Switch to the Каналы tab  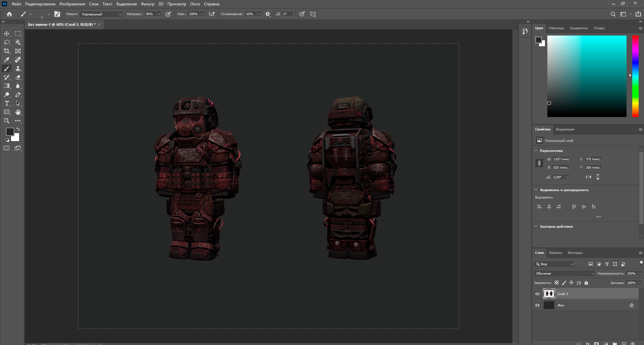coord(555,253)
